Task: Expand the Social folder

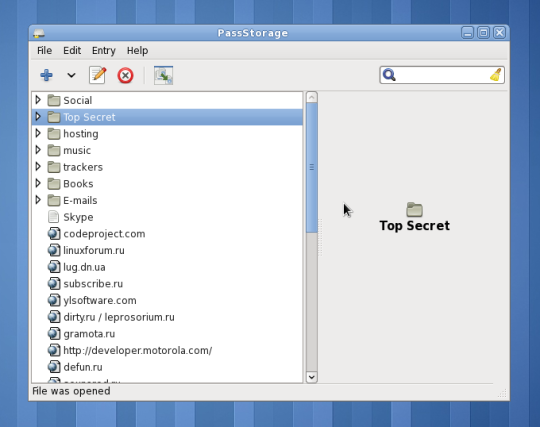Action: click(38, 100)
